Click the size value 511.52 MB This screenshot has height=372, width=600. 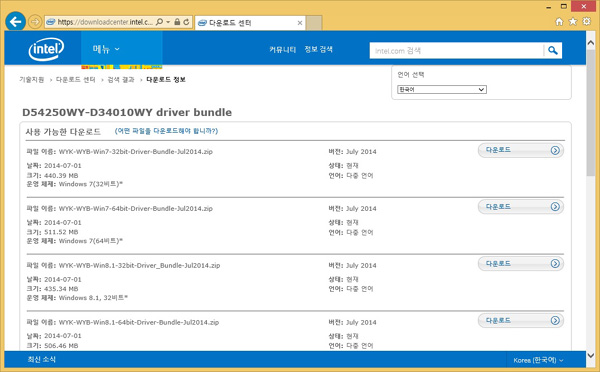click(61, 232)
